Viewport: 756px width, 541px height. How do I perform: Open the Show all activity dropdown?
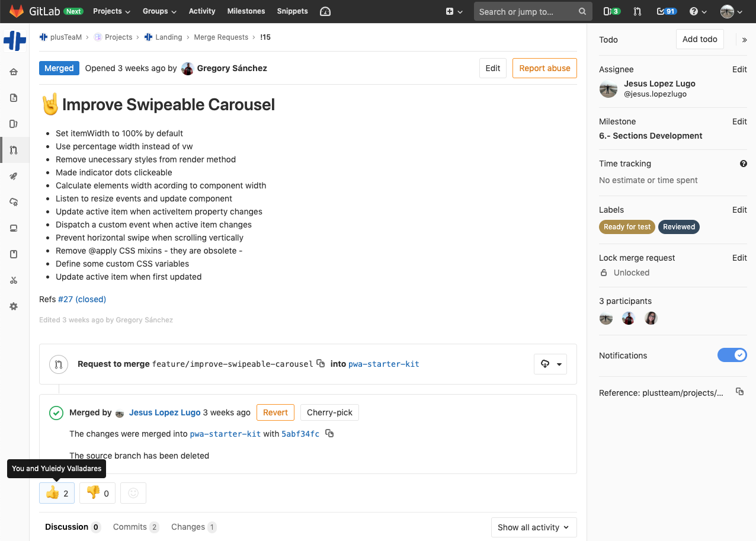(x=533, y=527)
